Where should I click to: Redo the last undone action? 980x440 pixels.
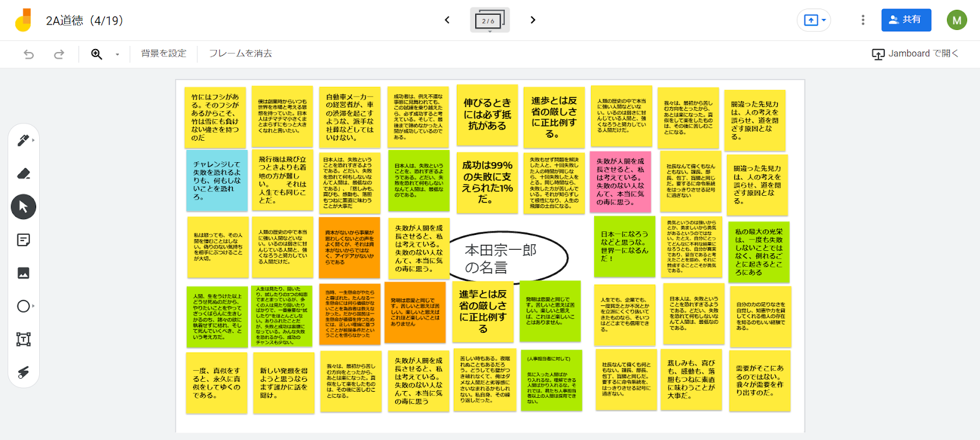click(x=59, y=54)
